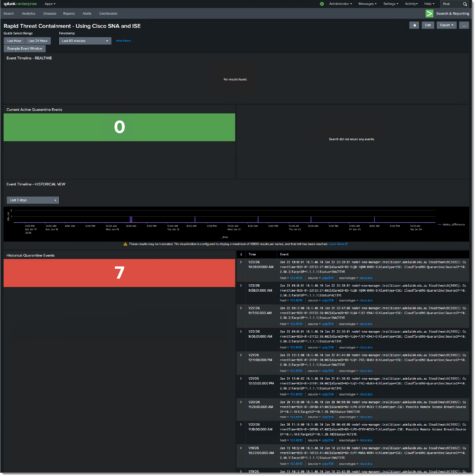Open the Last 7 days historical range dropdown
476x476 pixels.
(33, 200)
